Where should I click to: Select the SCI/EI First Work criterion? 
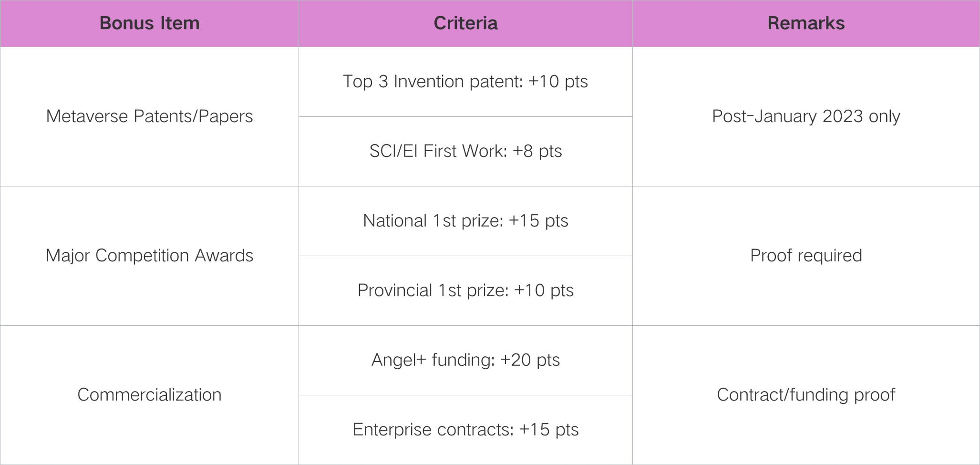pyautogui.click(x=465, y=151)
